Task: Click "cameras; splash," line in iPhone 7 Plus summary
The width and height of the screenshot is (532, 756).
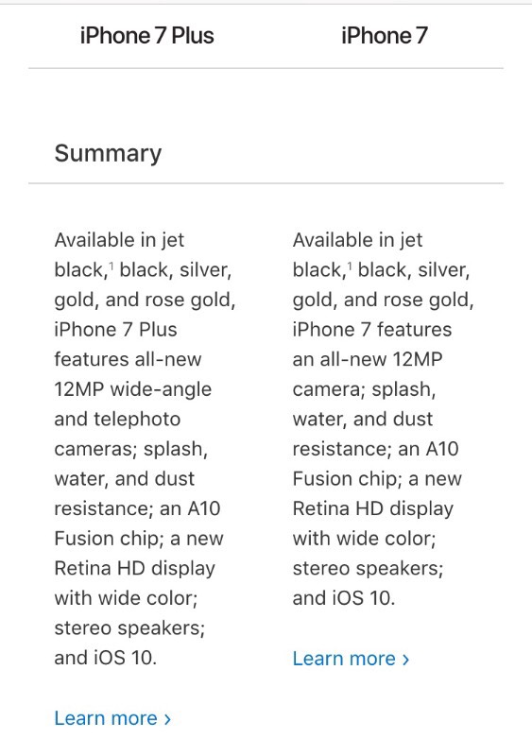Action: (130, 450)
